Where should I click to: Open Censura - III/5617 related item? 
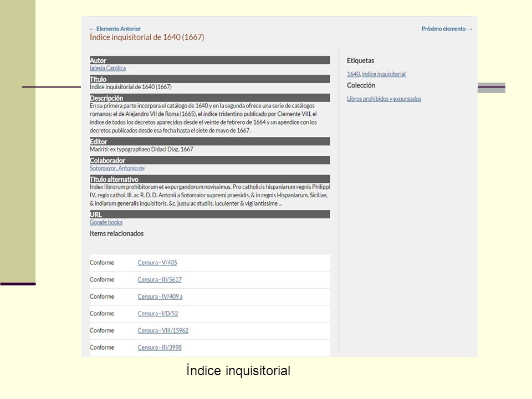pos(160,279)
